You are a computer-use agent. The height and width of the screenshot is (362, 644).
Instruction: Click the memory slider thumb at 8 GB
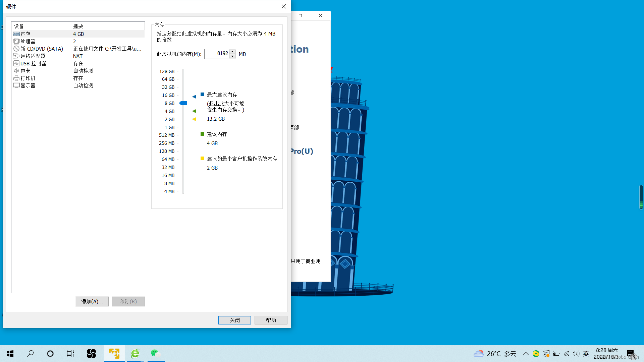[183, 103]
